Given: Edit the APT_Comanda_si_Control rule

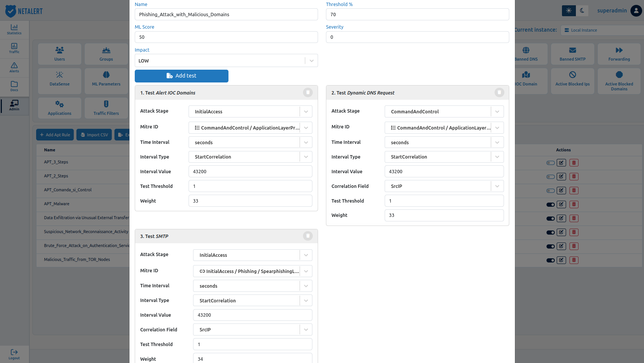Looking at the screenshot, I should click(x=561, y=191).
